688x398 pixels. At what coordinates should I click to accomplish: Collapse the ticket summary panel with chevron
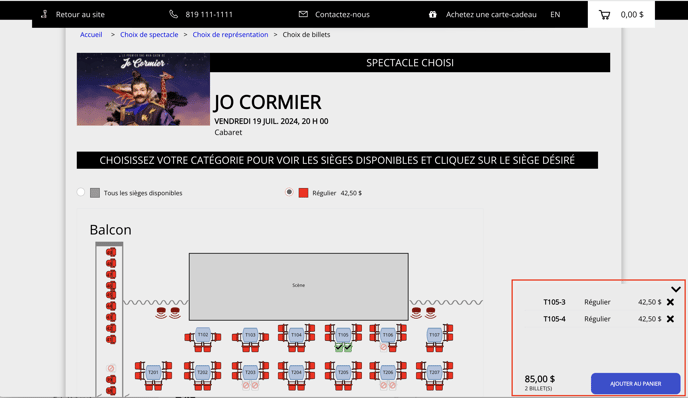(676, 289)
